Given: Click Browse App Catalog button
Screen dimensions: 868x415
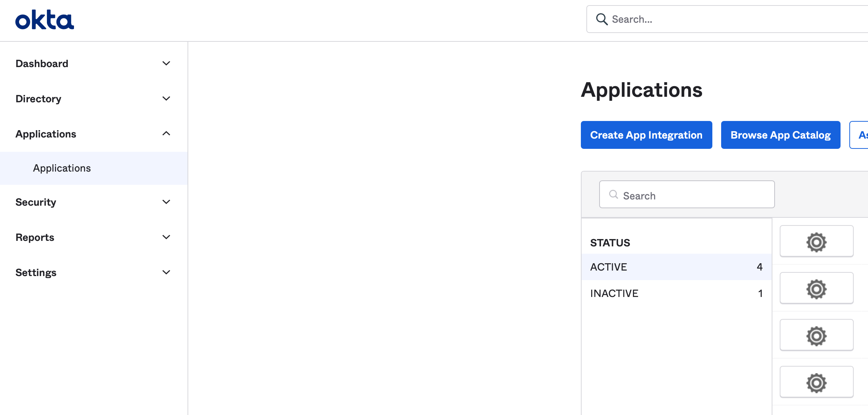Looking at the screenshot, I should pos(780,135).
